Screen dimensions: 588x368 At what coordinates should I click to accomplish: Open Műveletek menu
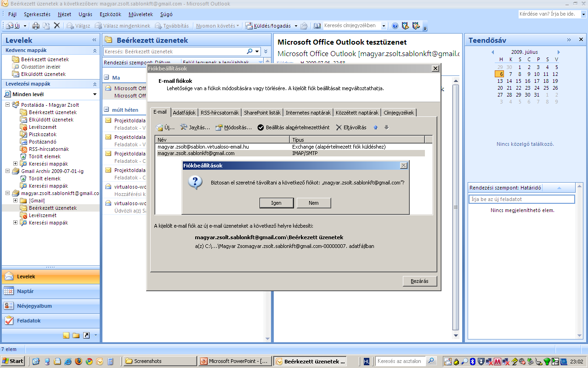[x=141, y=14]
